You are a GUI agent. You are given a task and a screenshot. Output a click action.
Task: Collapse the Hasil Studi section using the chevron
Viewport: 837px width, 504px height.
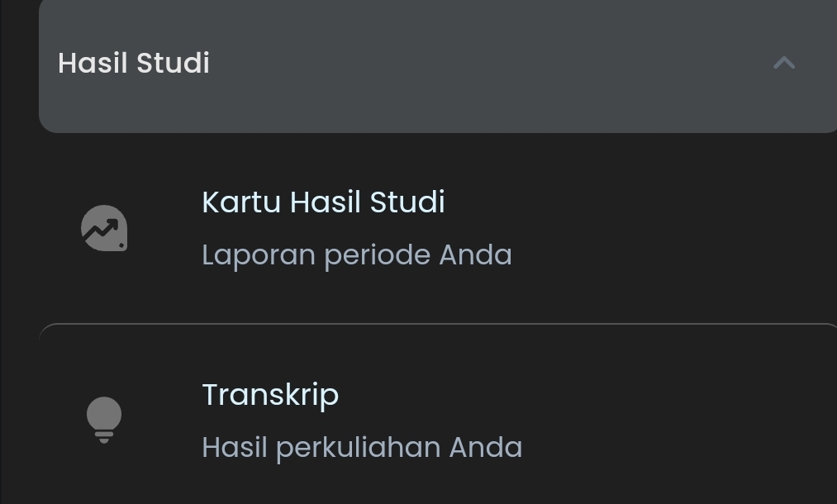[783, 63]
